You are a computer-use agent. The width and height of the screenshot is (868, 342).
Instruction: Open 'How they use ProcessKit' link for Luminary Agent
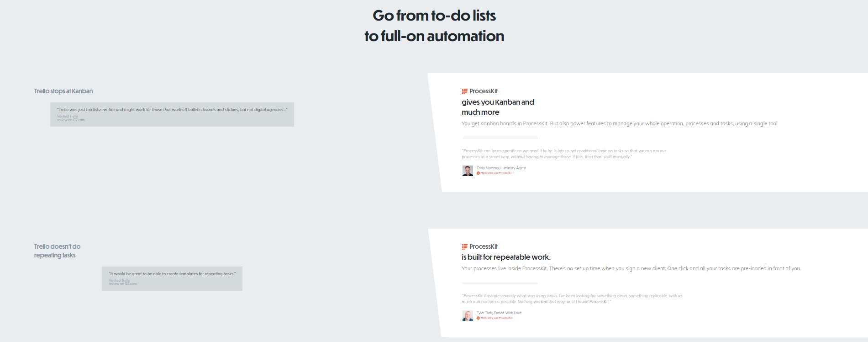tap(496, 173)
